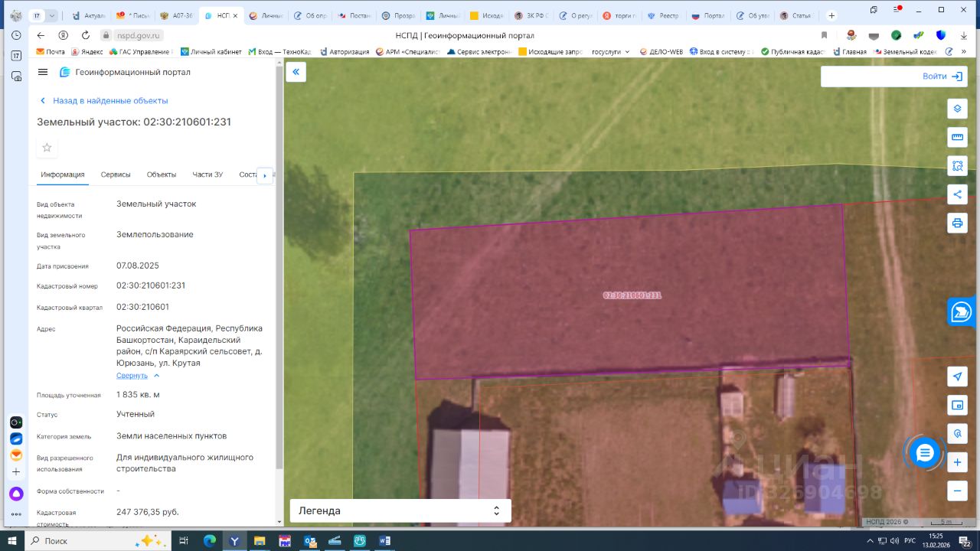Collapse the address via Свернуть
Viewport: 980px width, 551px height.
(138, 376)
